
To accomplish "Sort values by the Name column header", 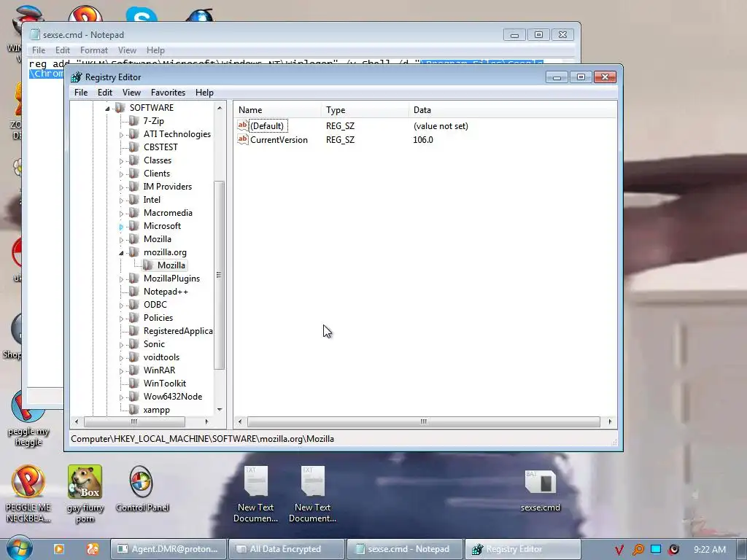I will (277, 109).
